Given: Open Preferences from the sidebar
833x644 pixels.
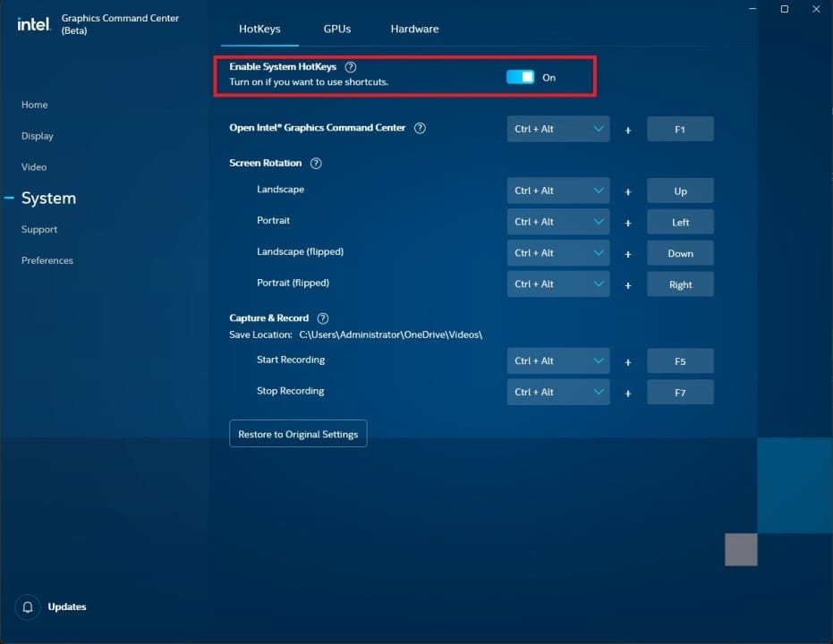Looking at the screenshot, I should (47, 260).
